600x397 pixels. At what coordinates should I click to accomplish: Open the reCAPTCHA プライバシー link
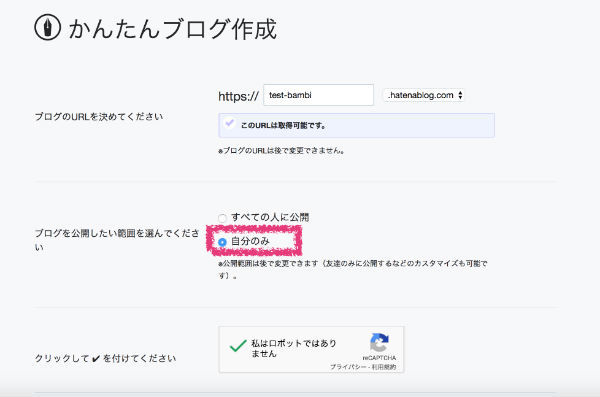tap(347, 367)
